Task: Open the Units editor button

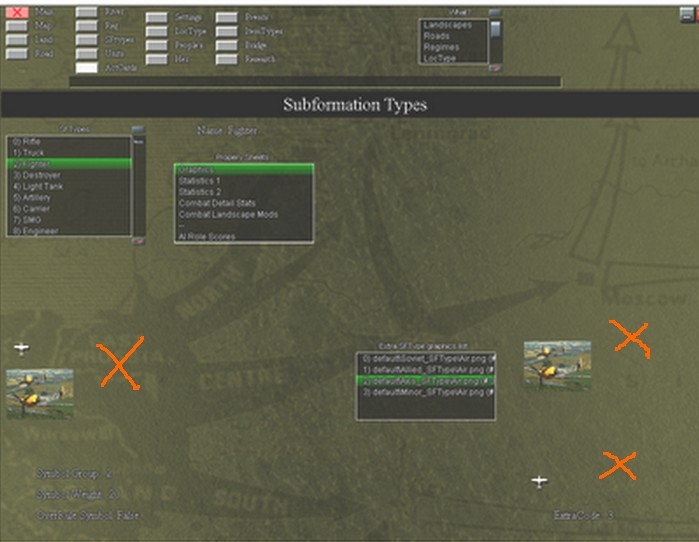Action: click(86, 53)
